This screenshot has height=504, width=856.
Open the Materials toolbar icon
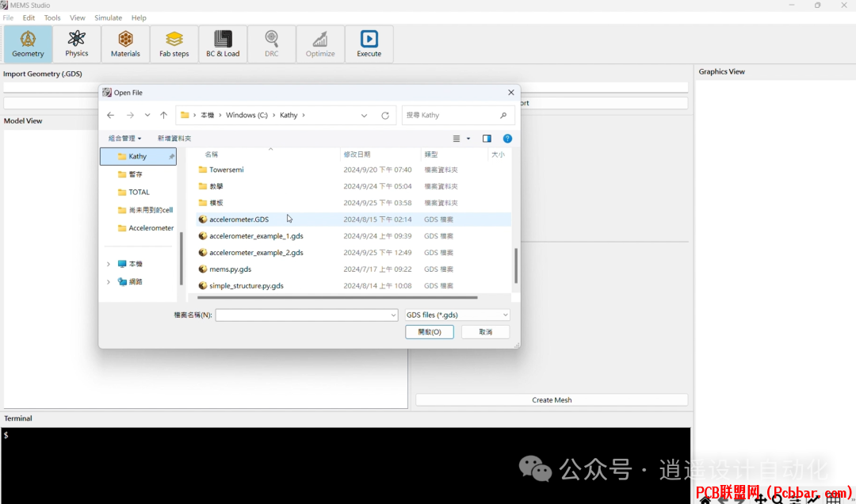pyautogui.click(x=125, y=39)
